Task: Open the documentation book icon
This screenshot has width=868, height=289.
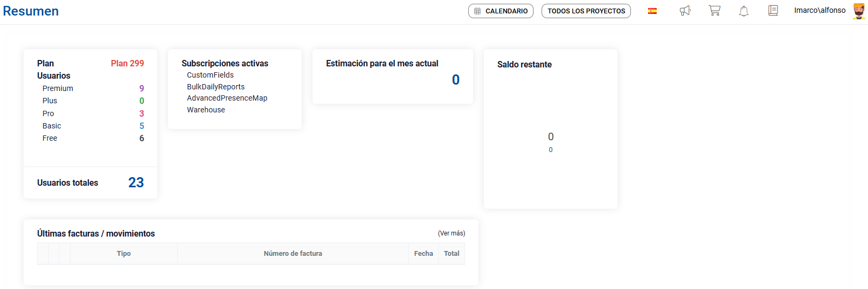Action: pyautogui.click(x=773, y=11)
